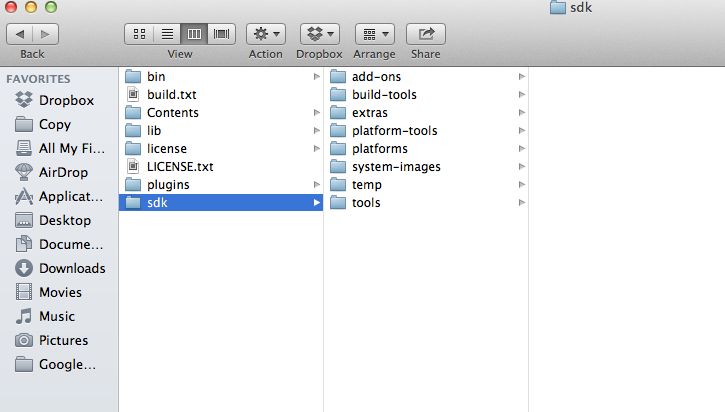Select the license folder

(x=221, y=148)
